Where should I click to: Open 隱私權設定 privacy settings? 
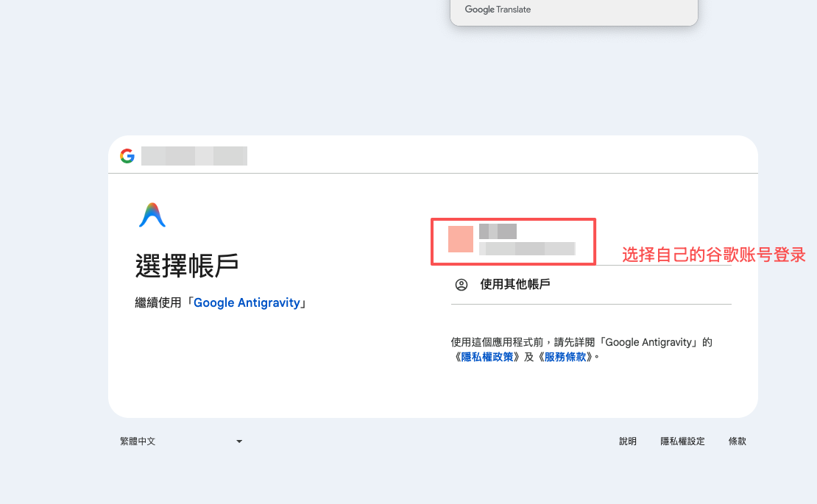(x=683, y=441)
